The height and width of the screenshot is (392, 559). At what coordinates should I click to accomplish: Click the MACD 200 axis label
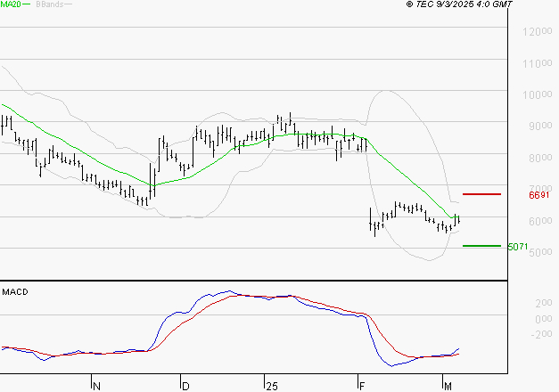pyautogui.click(x=544, y=303)
